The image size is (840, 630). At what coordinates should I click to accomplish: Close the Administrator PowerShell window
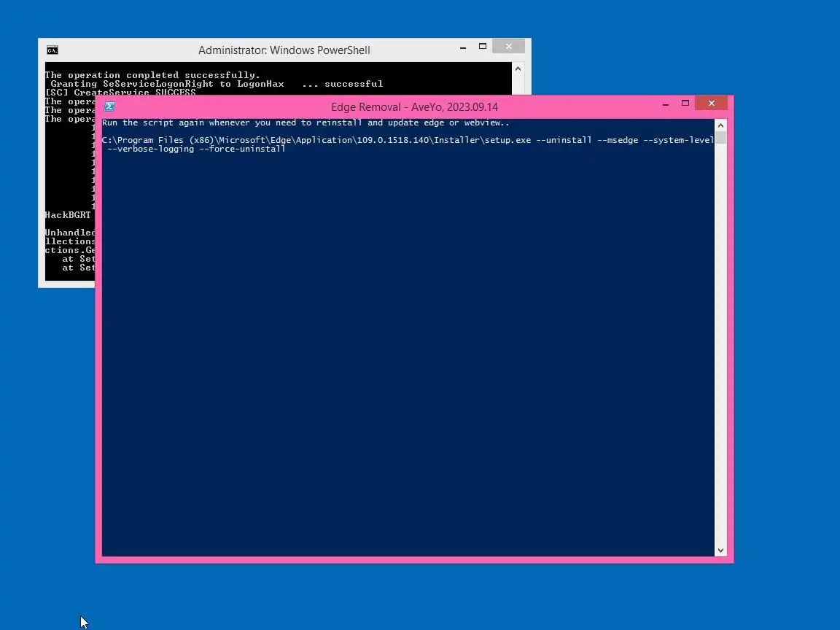pos(508,47)
